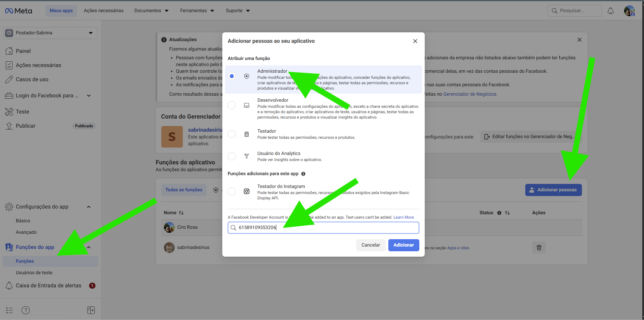
Task: Open the Meus apps tab
Action: coord(61,11)
